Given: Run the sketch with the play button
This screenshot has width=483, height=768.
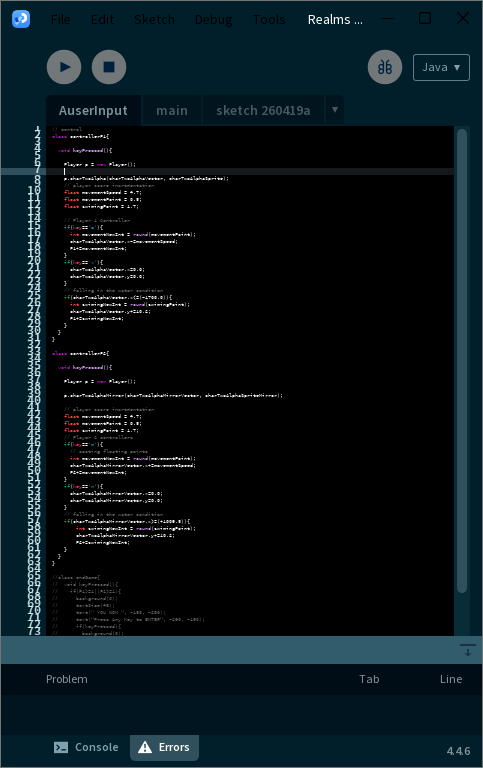Looking at the screenshot, I should pos(64,67).
